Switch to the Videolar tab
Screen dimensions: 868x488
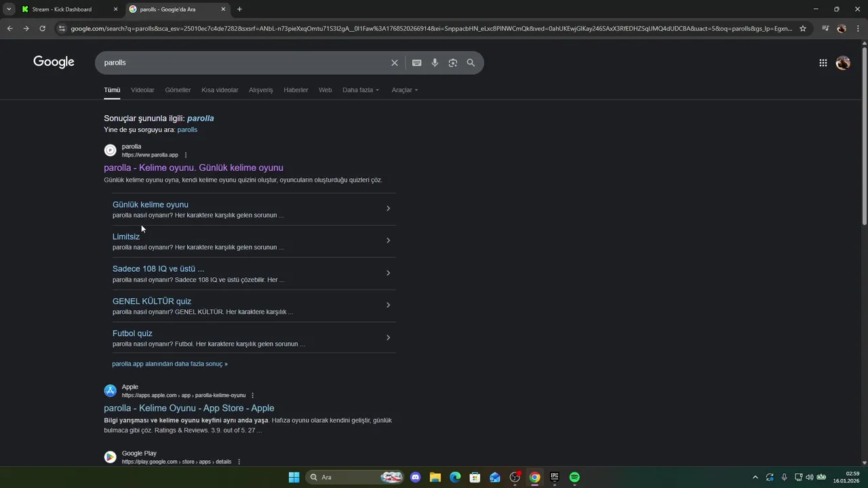[142, 89]
